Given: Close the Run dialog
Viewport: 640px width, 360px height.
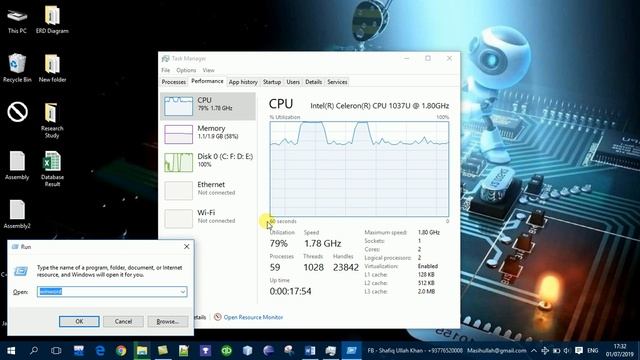Looking at the screenshot, I should click(x=187, y=247).
